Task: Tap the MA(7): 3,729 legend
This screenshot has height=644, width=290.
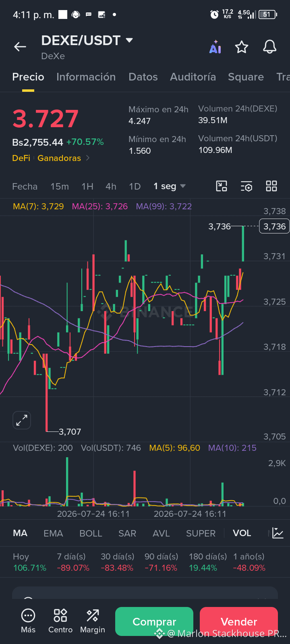Action: point(38,206)
